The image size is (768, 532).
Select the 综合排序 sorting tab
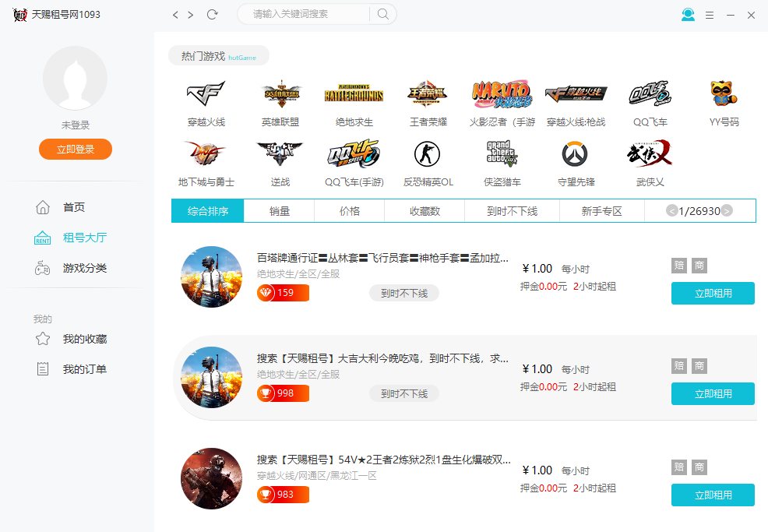pos(208,211)
